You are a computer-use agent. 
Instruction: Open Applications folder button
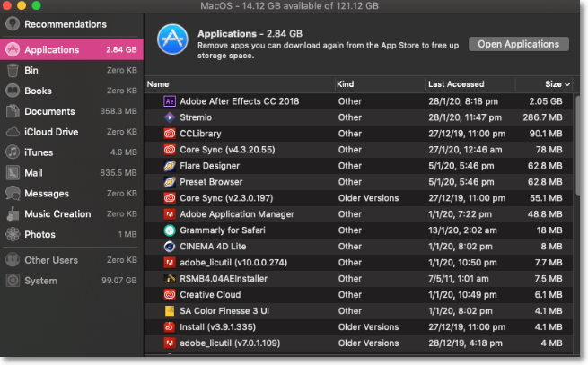coord(519,44)
